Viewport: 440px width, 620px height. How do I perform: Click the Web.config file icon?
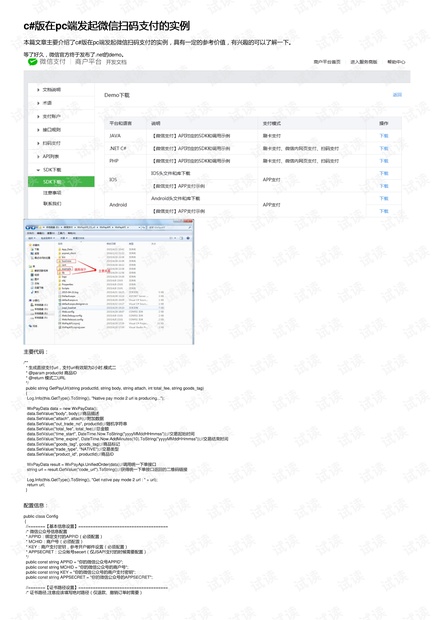(60, 312)
